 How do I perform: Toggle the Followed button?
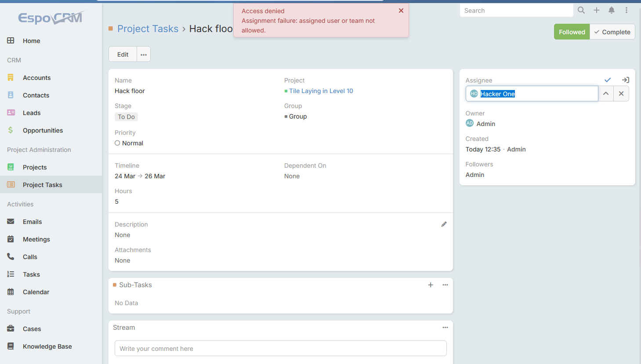tap(571, 32)
